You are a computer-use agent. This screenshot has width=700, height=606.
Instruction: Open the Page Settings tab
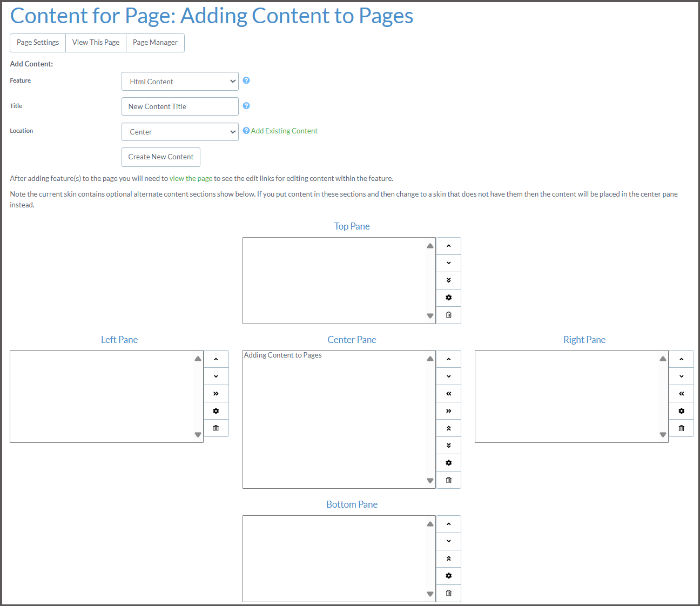pos(38,43)
